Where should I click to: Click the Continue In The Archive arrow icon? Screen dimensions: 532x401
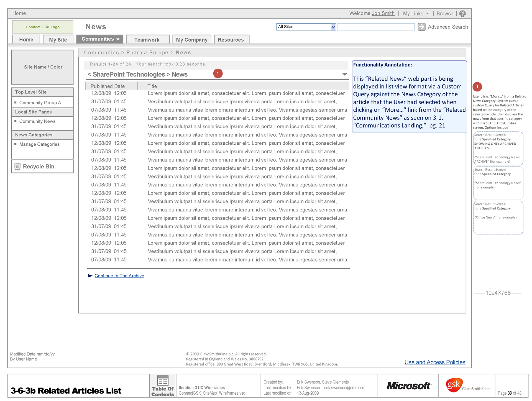pos(90,276)
